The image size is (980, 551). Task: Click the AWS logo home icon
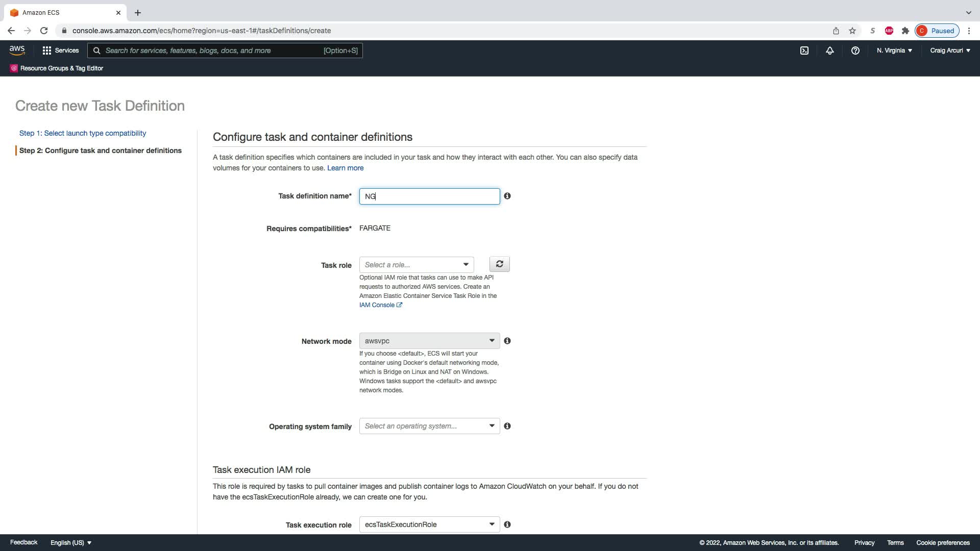[x=17, y=50]
